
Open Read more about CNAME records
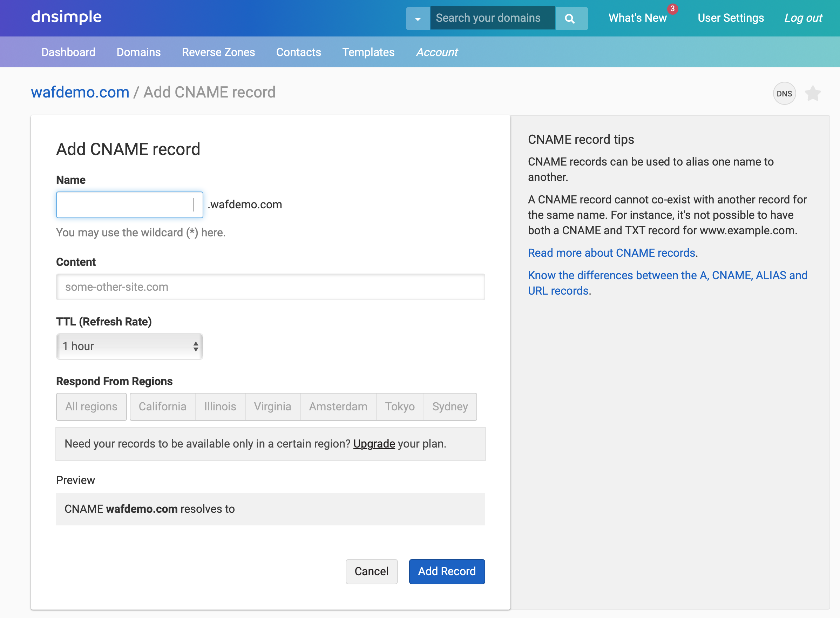pyautogui.click(x=611, y=253)
